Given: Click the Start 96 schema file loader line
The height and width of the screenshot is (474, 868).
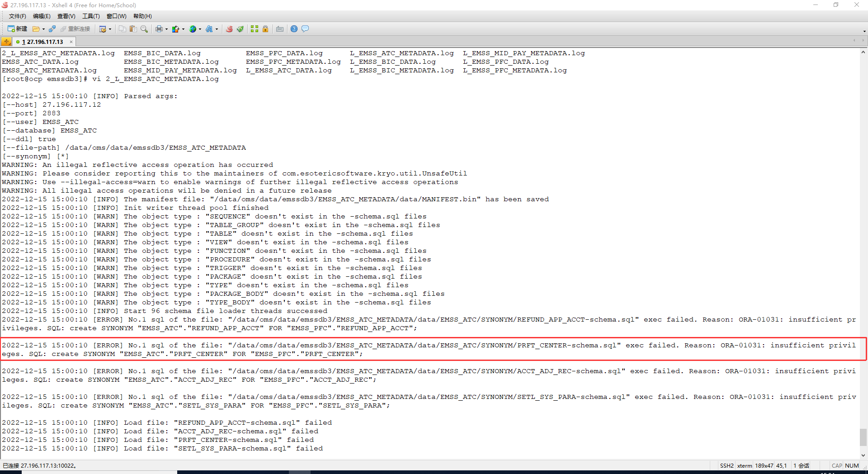Looking at the screenshot, I should (x=165, y=311).
